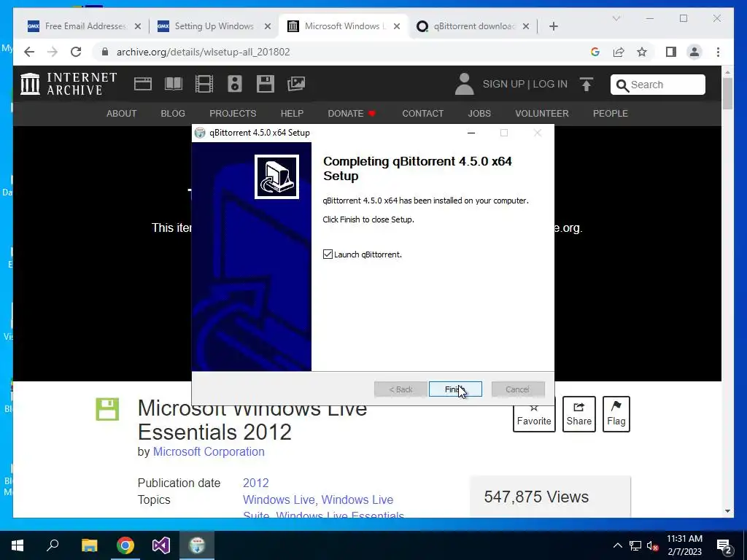Screen dimensions: 747x560
Task: Click Finish in the qBittorrent setup
Action: click(455, 389)
